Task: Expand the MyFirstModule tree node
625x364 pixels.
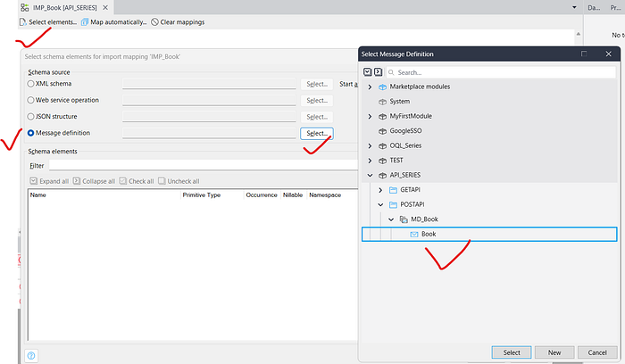Action: pyautogui.click(x=370, y=116)
